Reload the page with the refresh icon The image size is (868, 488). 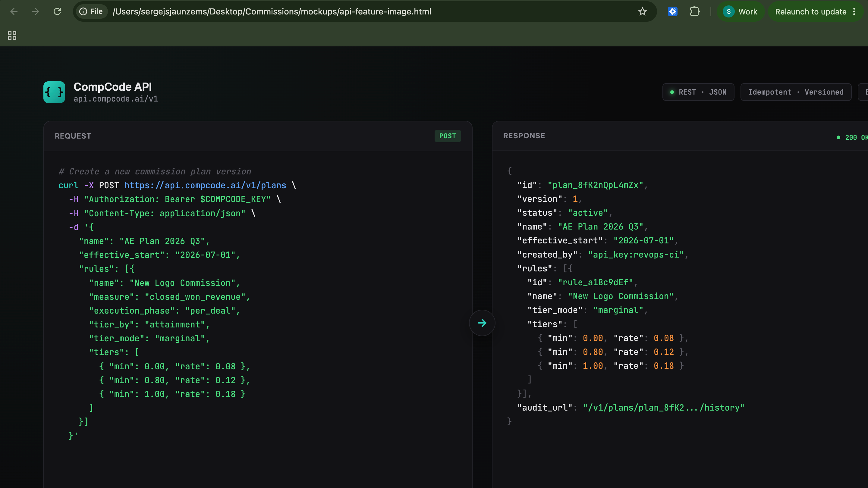tap(57, 11)
